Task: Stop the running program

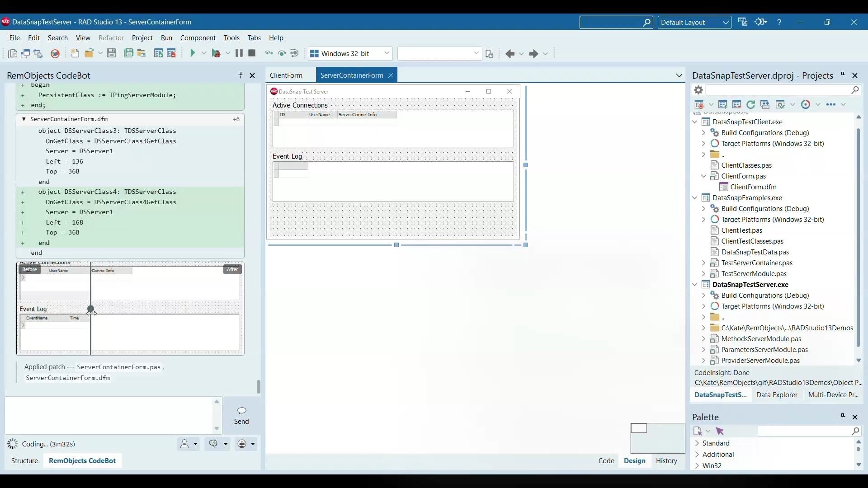Action: click(x=252, y=53)
